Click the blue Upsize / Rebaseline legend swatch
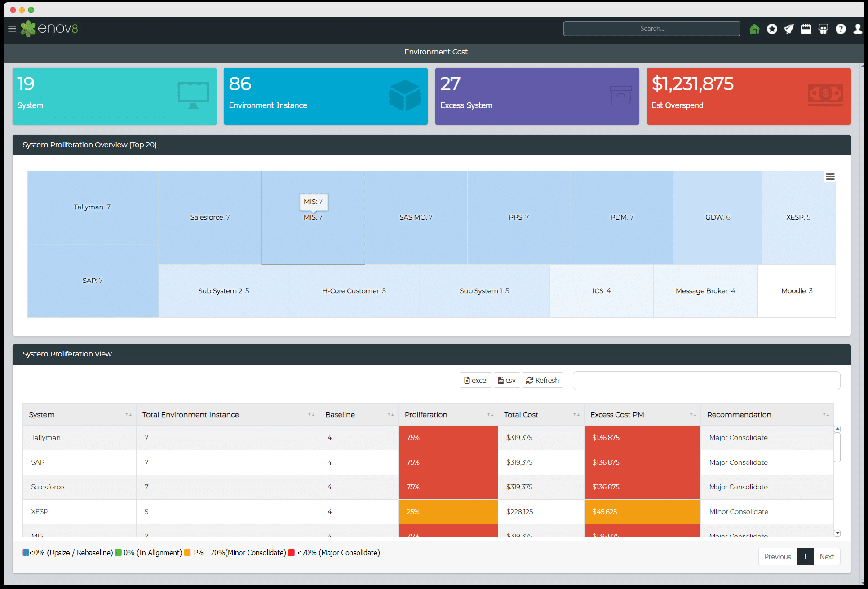868x589 pixels. point(26,553)
